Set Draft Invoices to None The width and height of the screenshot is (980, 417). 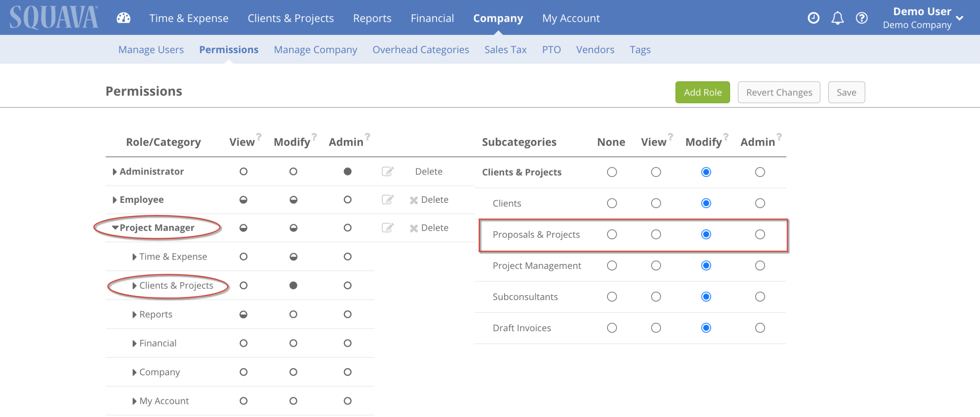point(612,328)
